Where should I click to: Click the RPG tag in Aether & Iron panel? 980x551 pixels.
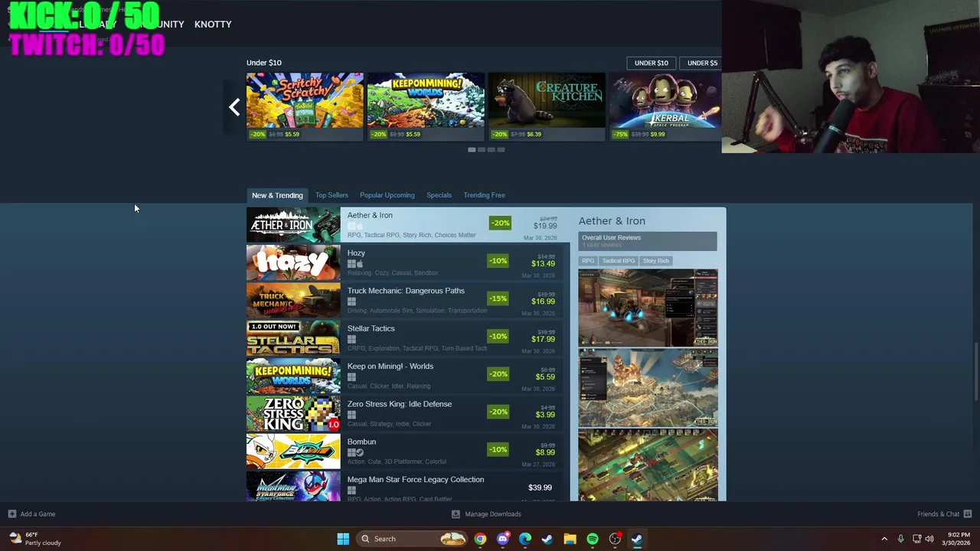(588, 261)
